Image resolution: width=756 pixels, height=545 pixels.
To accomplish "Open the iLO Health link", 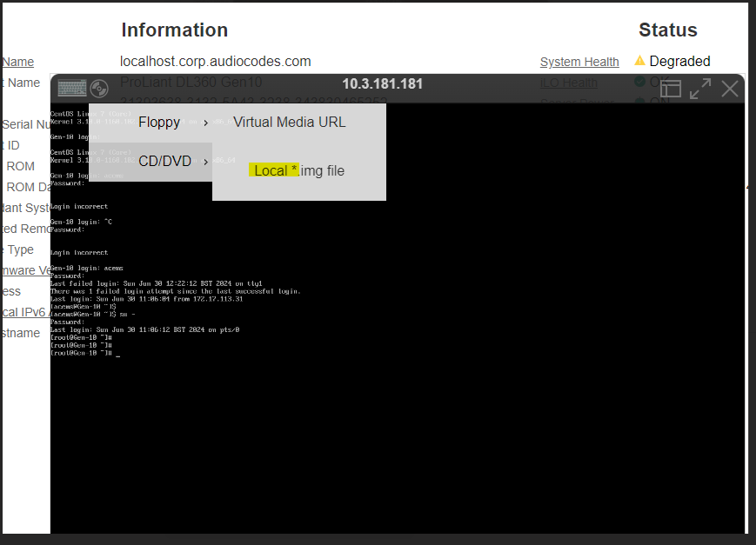I will [x=569, y=83].
